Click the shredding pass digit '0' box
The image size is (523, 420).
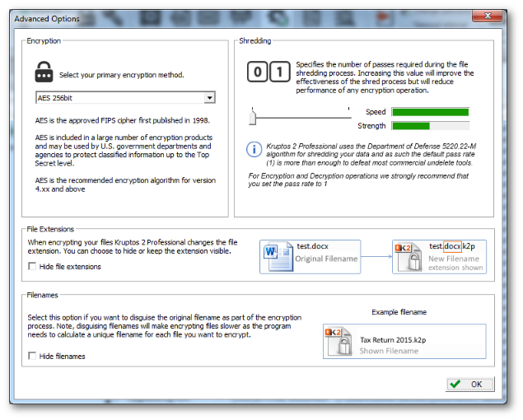[x=257, y=72]
